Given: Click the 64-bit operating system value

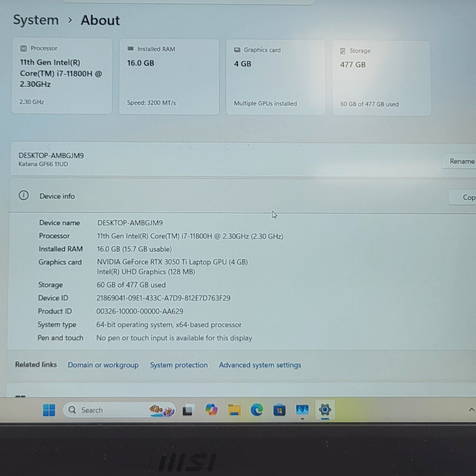Looking at the screenshot, I should (169, 325).
